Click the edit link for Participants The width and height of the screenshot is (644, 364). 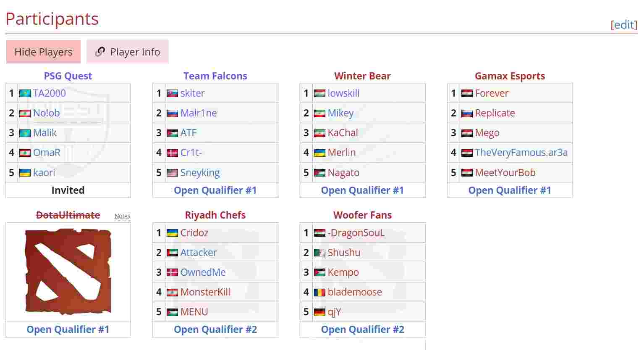(x=624, y=24)
